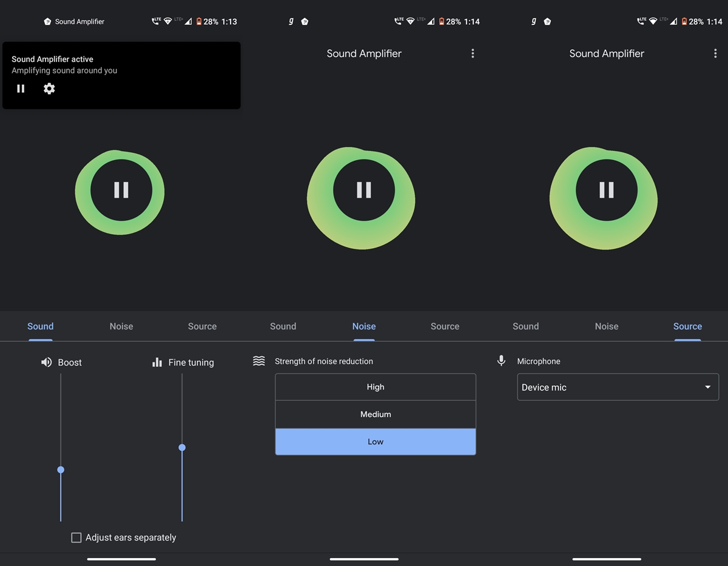Open settings gear in Sound Amplifier notification
The image size is (728, 566).
pyautogui.click(x=49, y=89)
